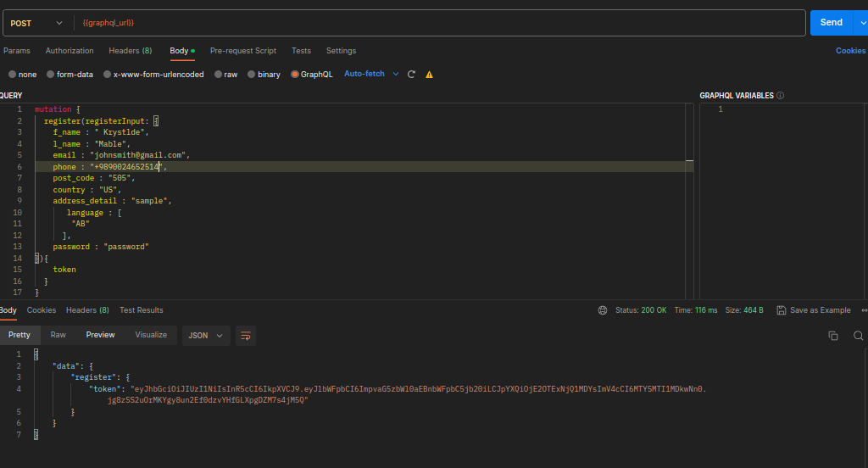Open the JSON format dropdown
The width and height of the screenshot is (868, 468).
click(206, 336)
